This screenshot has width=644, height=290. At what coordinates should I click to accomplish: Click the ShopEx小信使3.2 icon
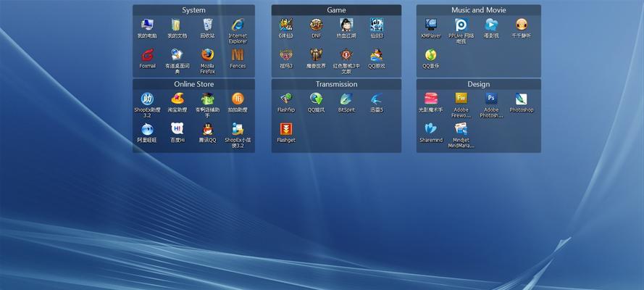tap(238, 129)
